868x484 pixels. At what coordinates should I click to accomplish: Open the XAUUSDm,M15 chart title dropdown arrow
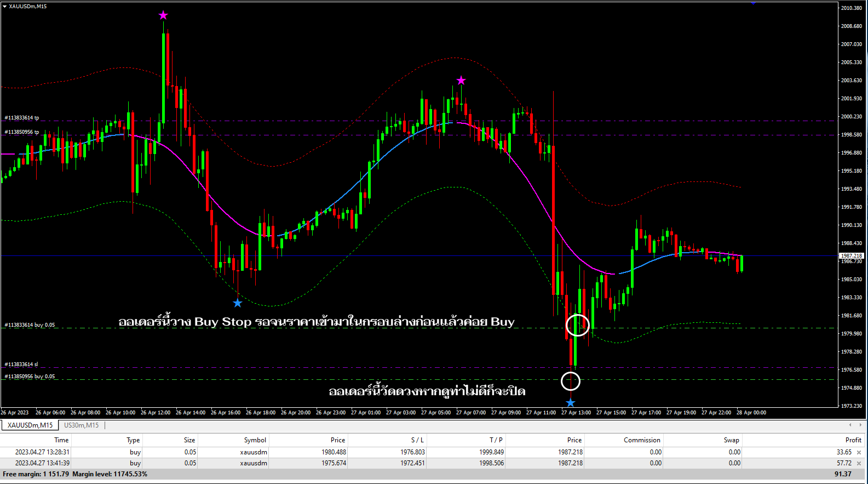coord(5,7)
